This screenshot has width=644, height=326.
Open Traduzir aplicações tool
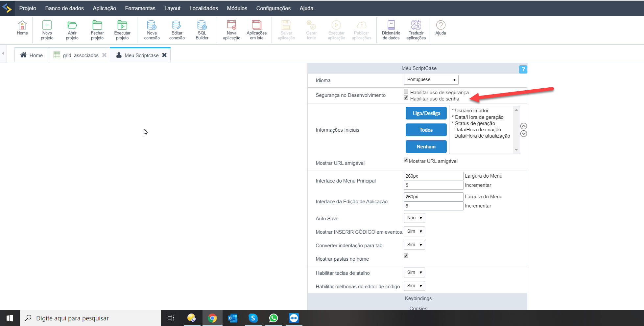point(416,30)
